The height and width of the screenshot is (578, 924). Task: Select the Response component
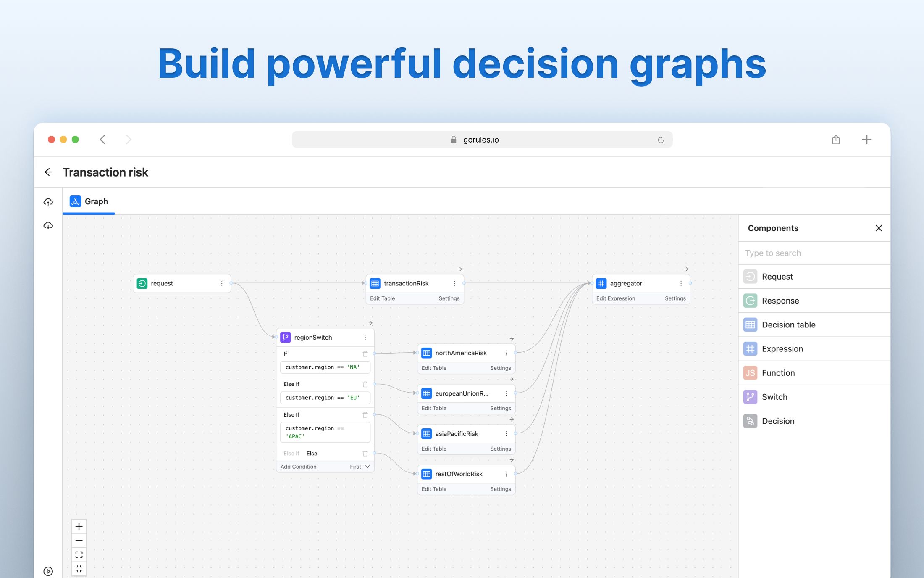(x=780, y=301)
